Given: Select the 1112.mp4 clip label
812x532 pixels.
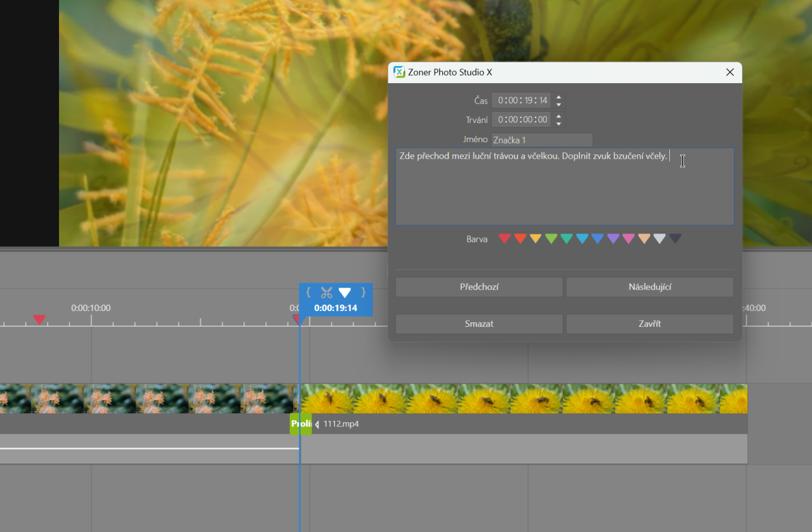Looking at the screenshot, I should (341, 424).
